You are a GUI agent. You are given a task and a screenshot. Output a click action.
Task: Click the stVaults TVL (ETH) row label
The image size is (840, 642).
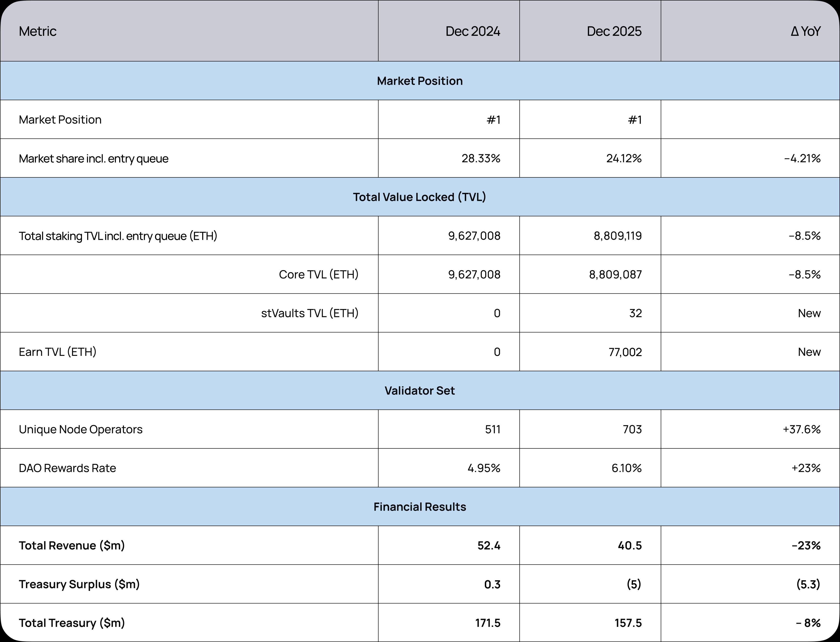pos(310,313)
